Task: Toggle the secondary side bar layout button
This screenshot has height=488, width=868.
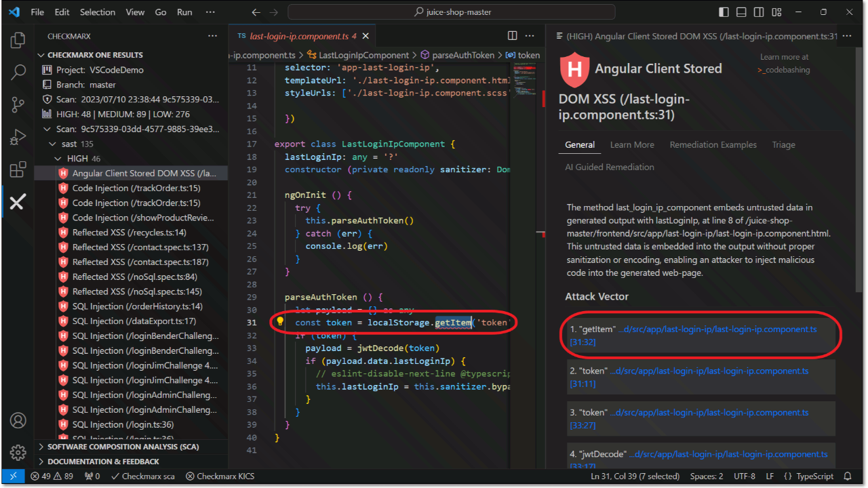Action: pyautogui.click(x=758, y=12)
